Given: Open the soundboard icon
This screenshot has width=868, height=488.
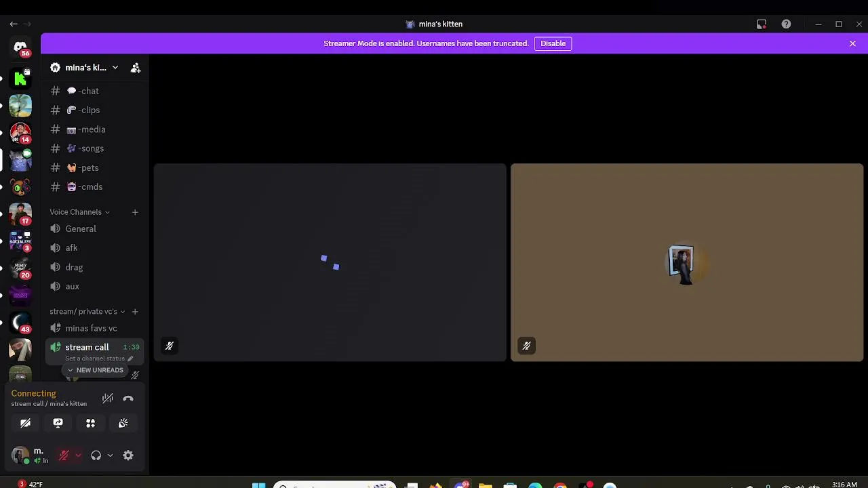Looking at the screenshot, I should click(123, 423).
